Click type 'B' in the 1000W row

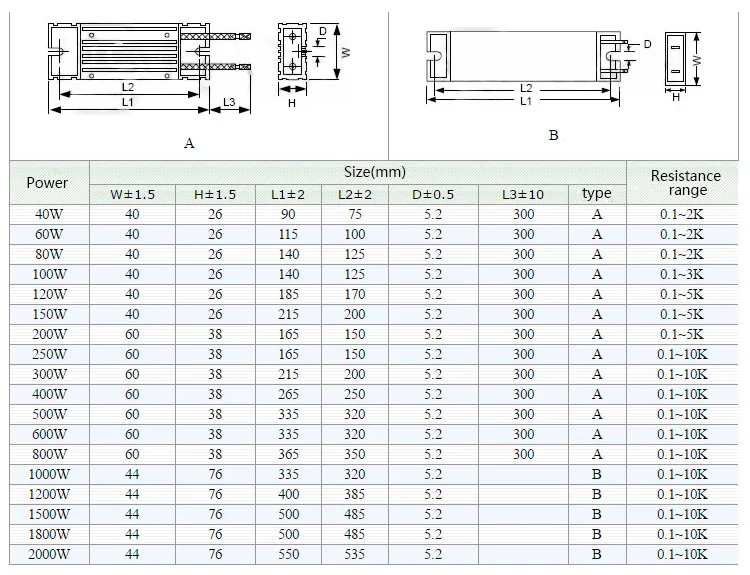tap(596, 475)
